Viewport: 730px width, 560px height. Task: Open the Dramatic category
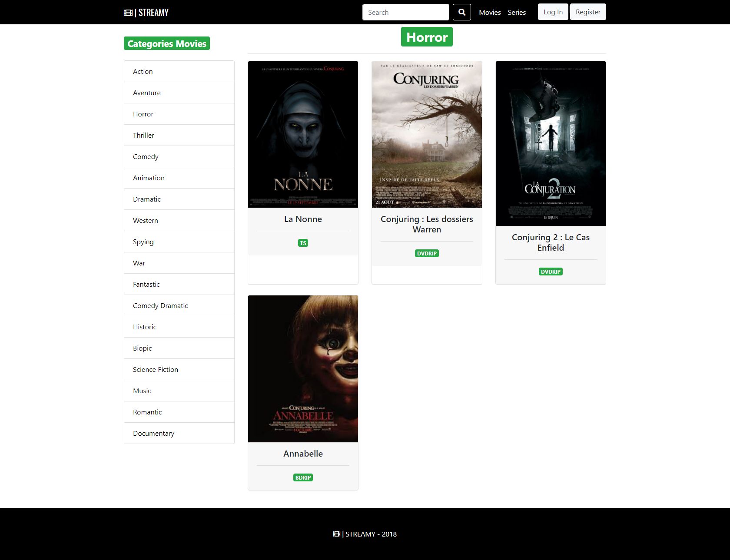(x=179, y=199)
